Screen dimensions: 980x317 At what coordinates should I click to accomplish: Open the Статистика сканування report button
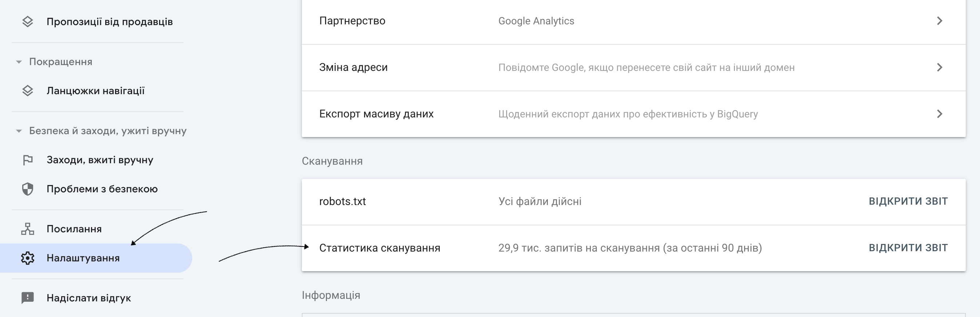(x=908, y=248)
